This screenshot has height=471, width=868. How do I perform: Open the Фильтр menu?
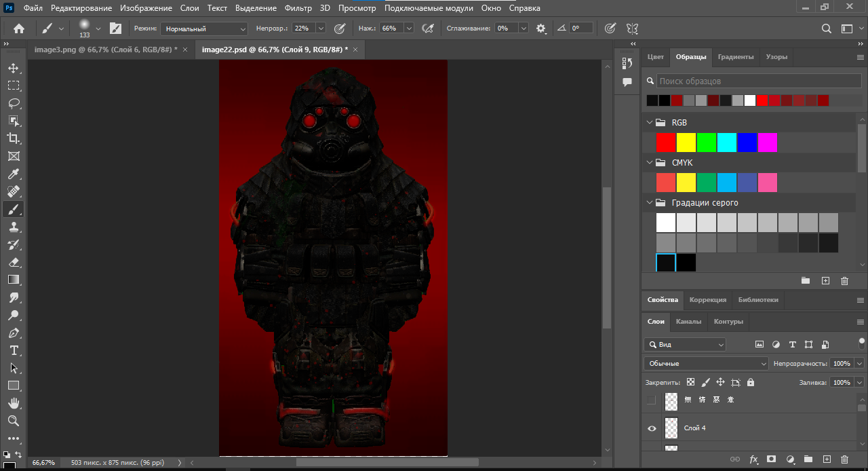click(x=298, y=8)
